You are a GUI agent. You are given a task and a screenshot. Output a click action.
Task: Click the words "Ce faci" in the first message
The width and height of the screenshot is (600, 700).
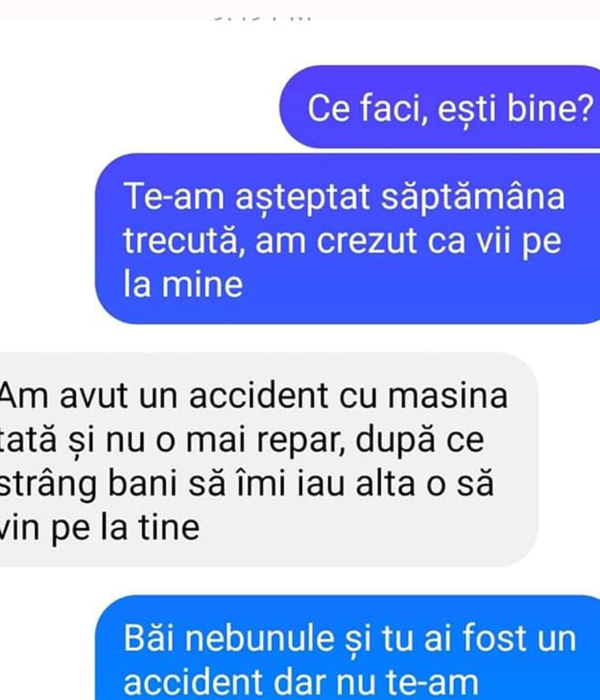[x=365, y=108]
